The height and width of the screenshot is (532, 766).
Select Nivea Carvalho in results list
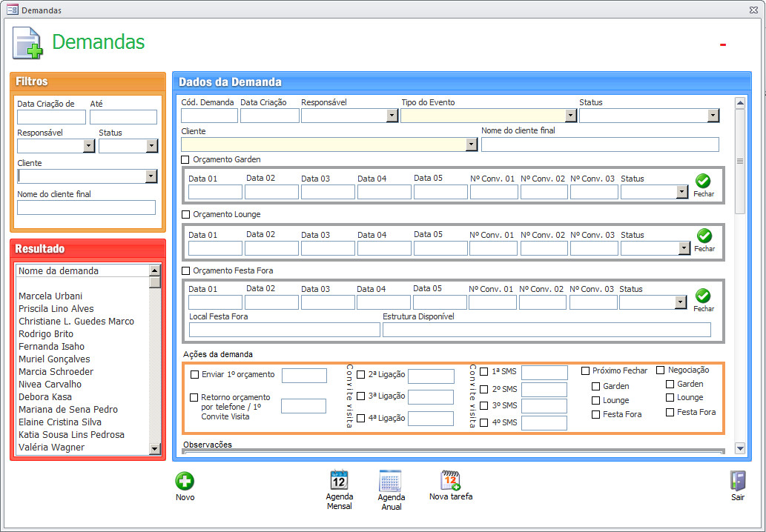[50, 385]
